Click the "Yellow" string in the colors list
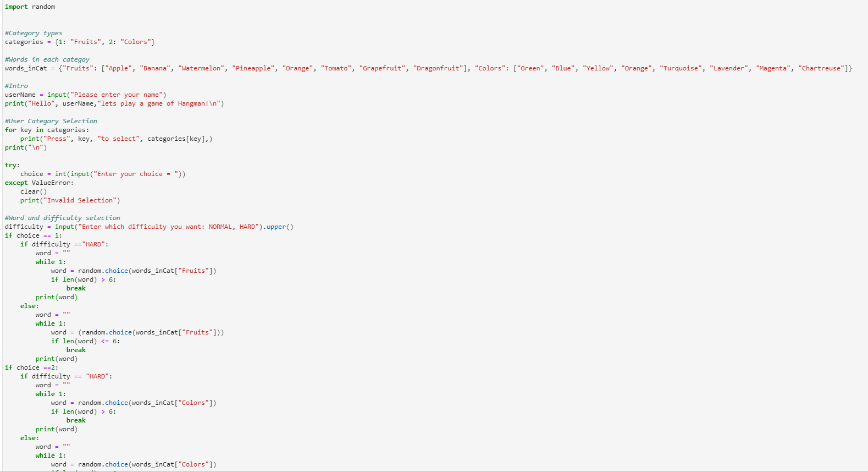The width and height of the screenshot is (868, 472). 598,68
